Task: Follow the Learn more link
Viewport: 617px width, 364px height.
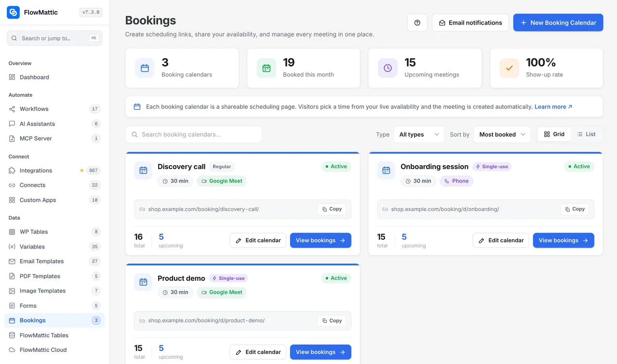Action: tap(553, 107)
